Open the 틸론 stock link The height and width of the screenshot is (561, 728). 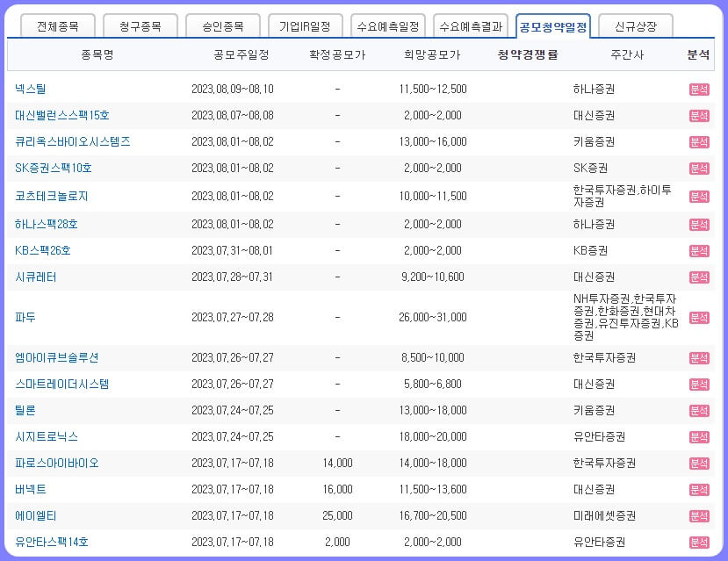25,411
